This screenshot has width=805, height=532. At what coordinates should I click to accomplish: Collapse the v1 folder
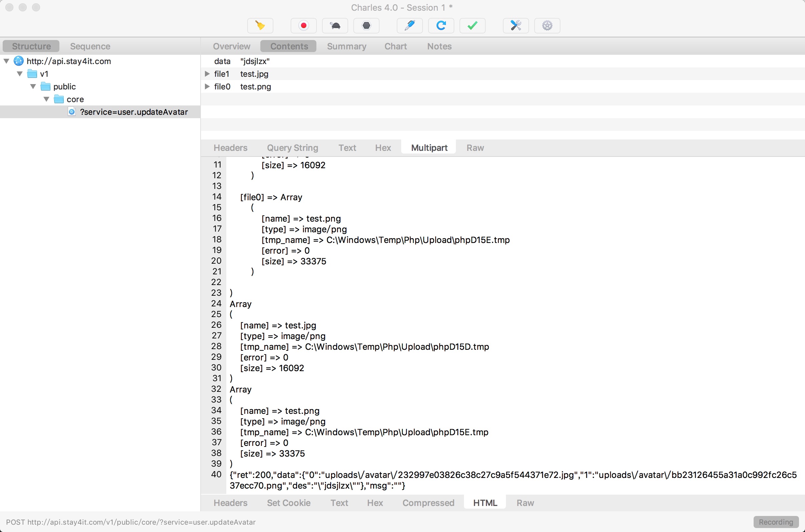[x=20, y=74]
